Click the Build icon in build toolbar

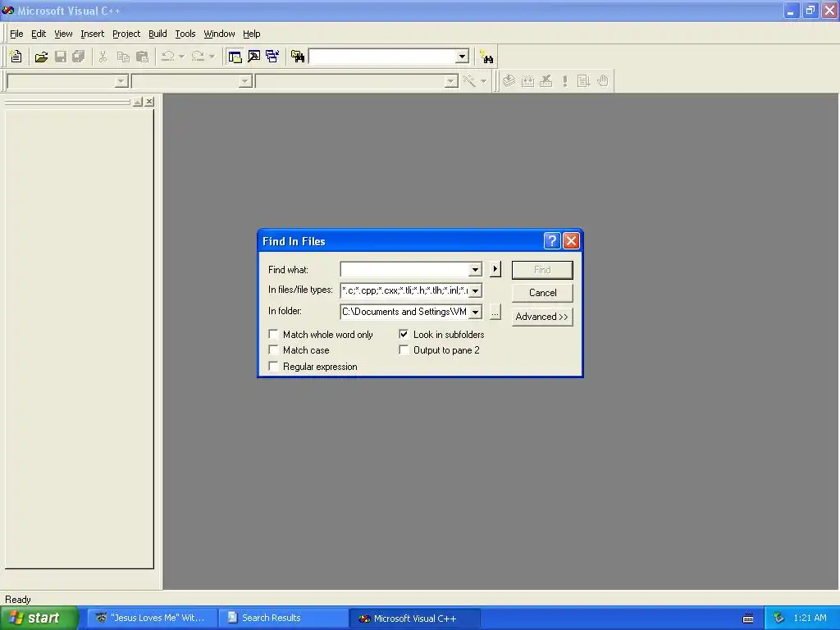[527, 81]
